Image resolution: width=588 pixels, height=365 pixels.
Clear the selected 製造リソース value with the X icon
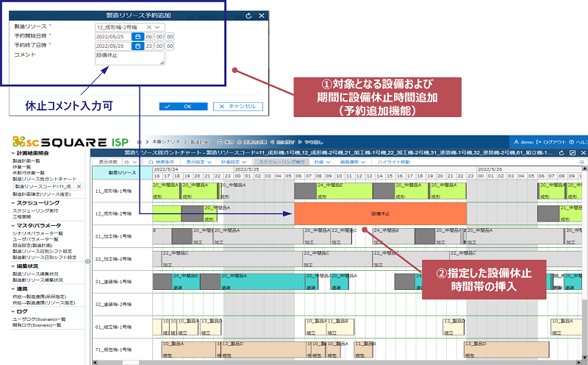click(149, 27)
